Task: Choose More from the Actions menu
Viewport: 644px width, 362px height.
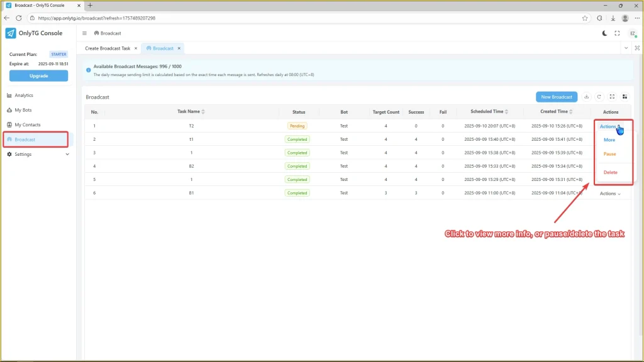Action: point(609,140)
